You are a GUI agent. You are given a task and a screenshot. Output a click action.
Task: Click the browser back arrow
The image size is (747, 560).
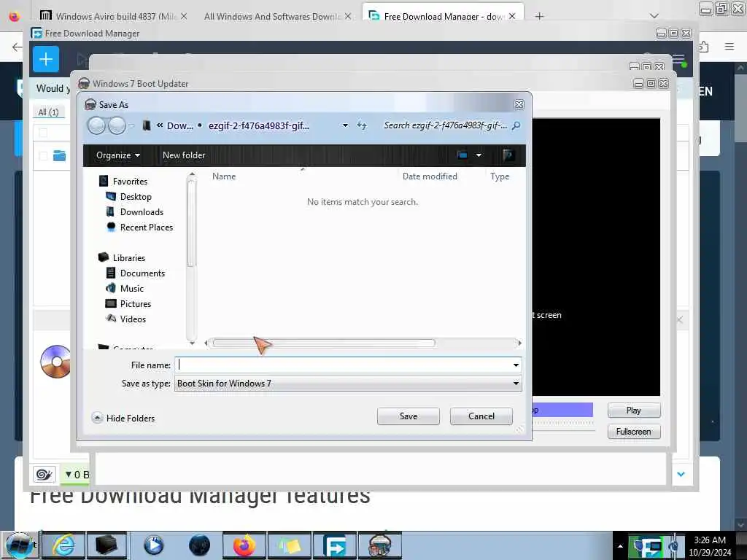tap(18, 47)
